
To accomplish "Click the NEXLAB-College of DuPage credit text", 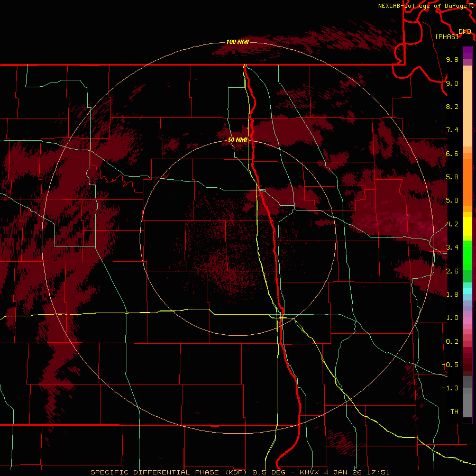I will (424, 6).
